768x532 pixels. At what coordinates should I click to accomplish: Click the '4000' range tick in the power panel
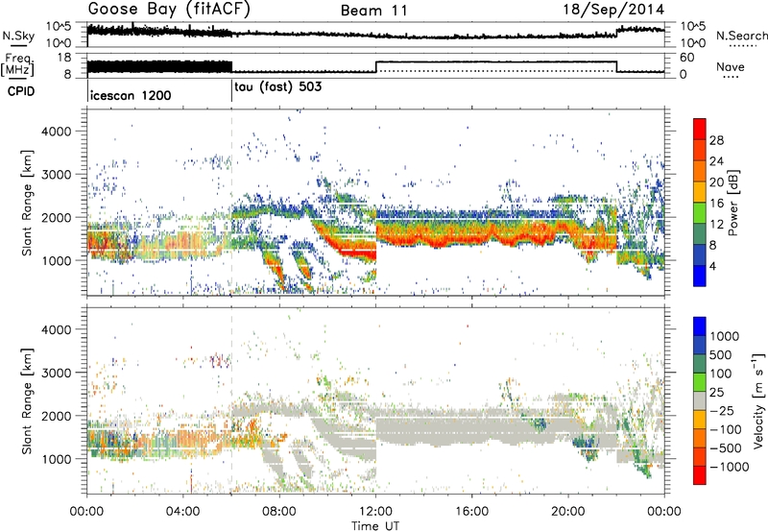56,132
